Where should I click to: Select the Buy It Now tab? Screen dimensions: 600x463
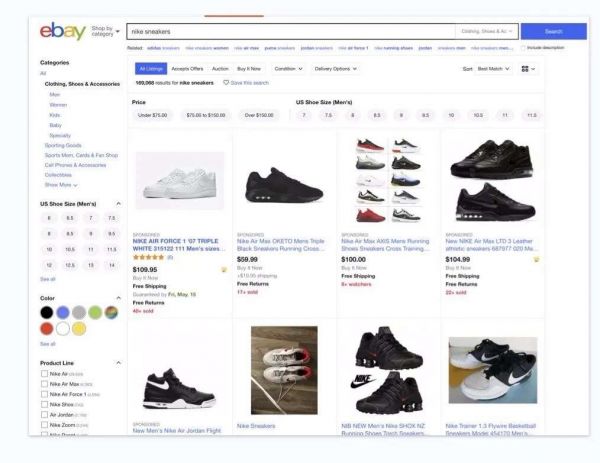249,69
